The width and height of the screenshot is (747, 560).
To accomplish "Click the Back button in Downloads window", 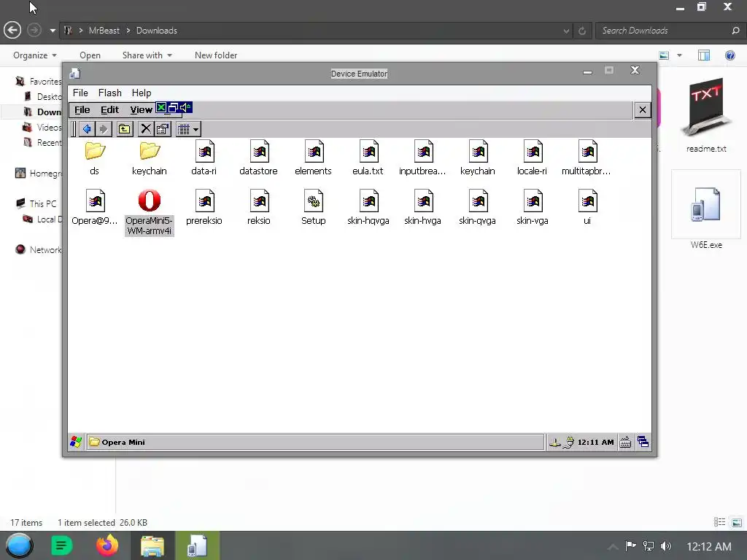I will [12, 31].
